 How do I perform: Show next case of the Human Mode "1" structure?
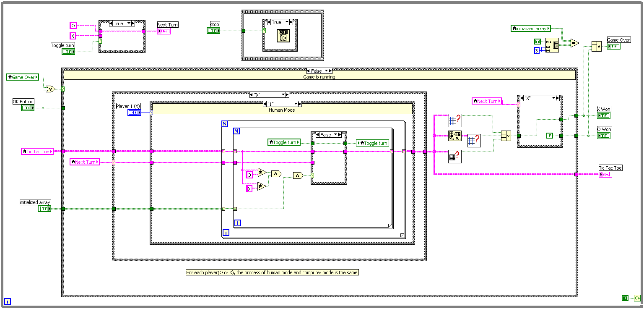[x=299, y=104]
